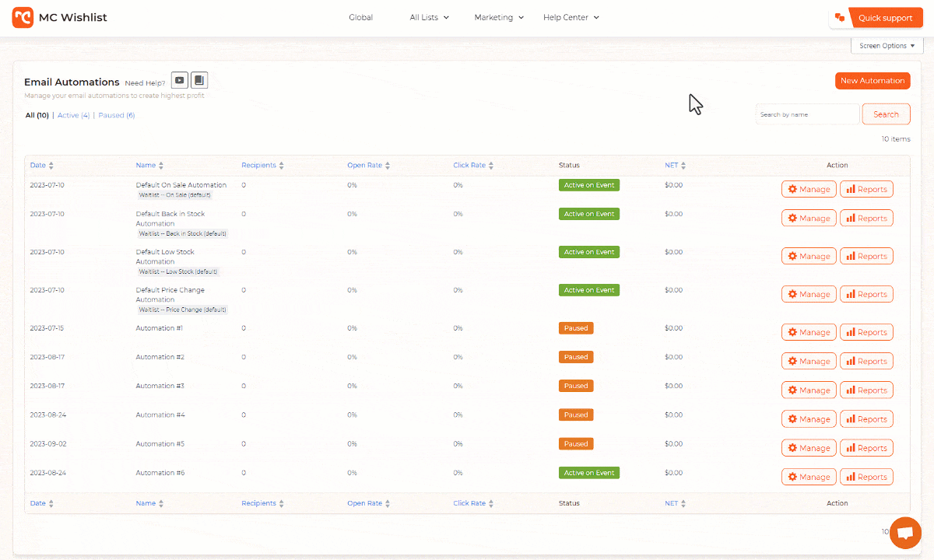
Task: View Reports for Automation #6
Action: pos(866,477)
